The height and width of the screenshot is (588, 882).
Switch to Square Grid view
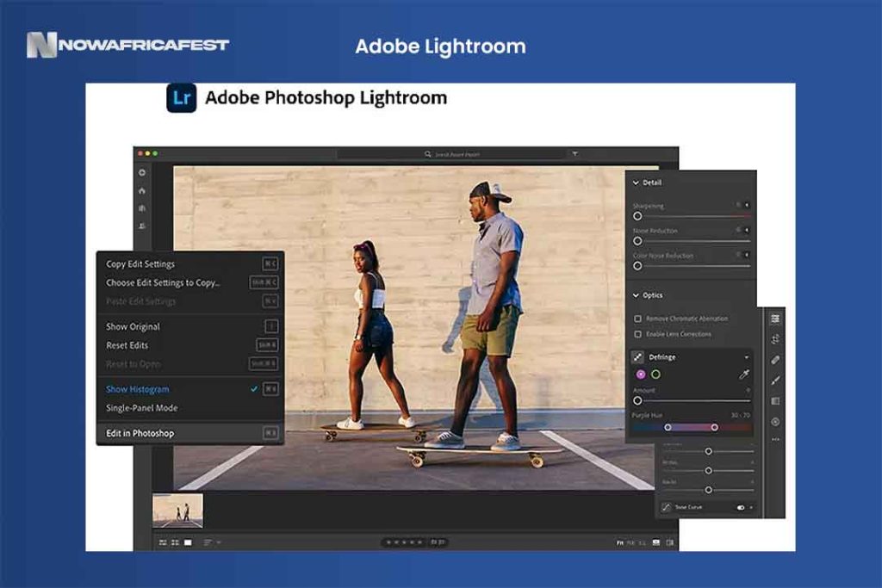pos(175,542)
